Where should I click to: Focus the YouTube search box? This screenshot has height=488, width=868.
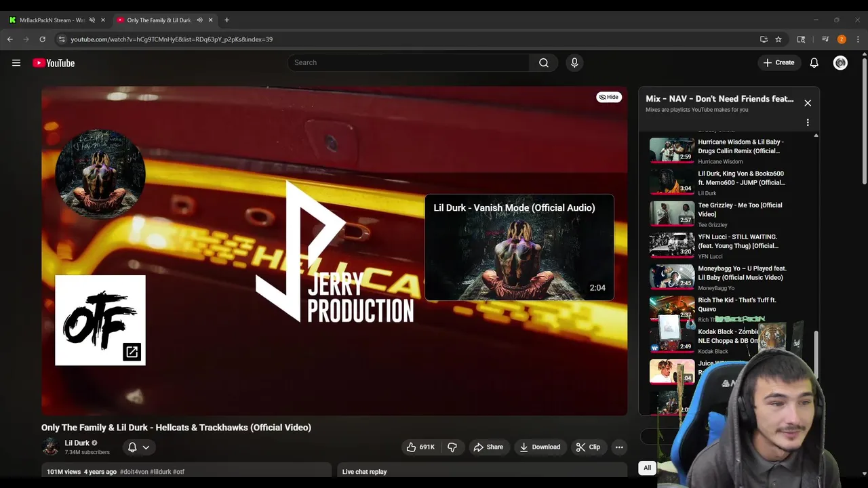408,62
